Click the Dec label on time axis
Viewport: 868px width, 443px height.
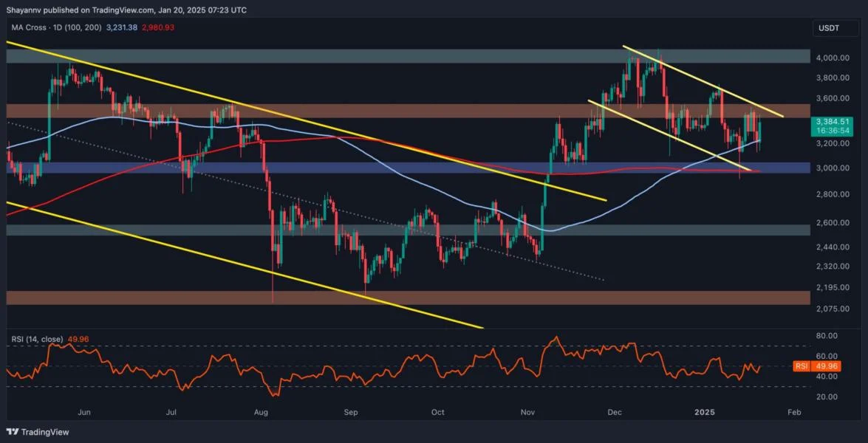pyautogui.click(x=614, y=412)
